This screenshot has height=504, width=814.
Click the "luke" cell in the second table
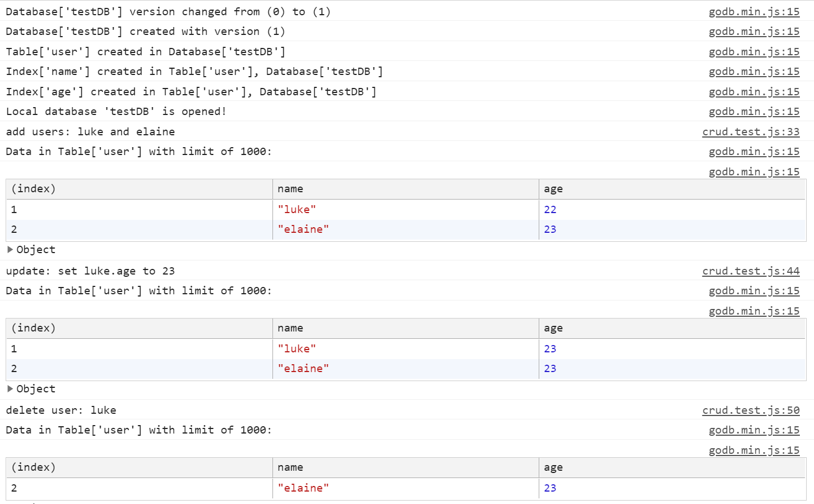tap(296, 348)
